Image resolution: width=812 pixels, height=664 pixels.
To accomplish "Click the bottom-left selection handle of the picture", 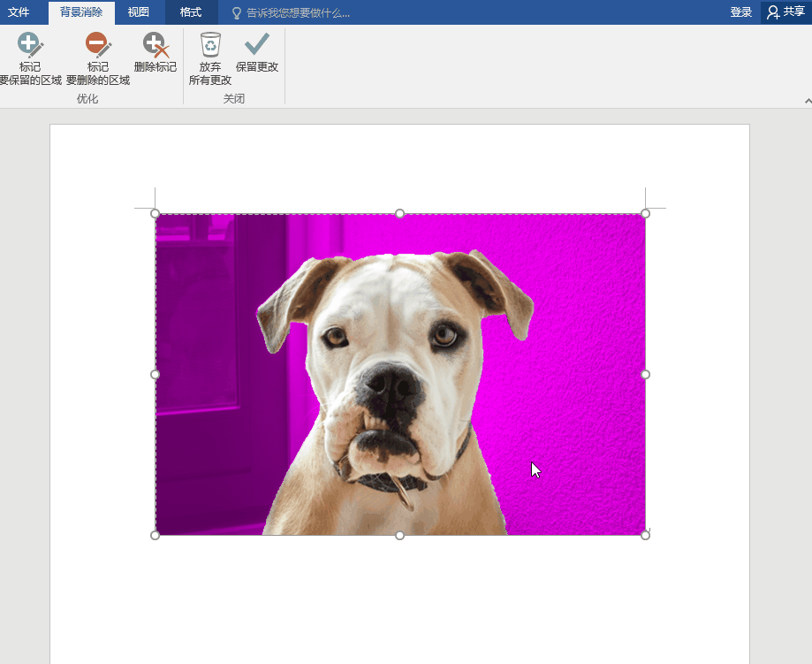I will point(155,536).
